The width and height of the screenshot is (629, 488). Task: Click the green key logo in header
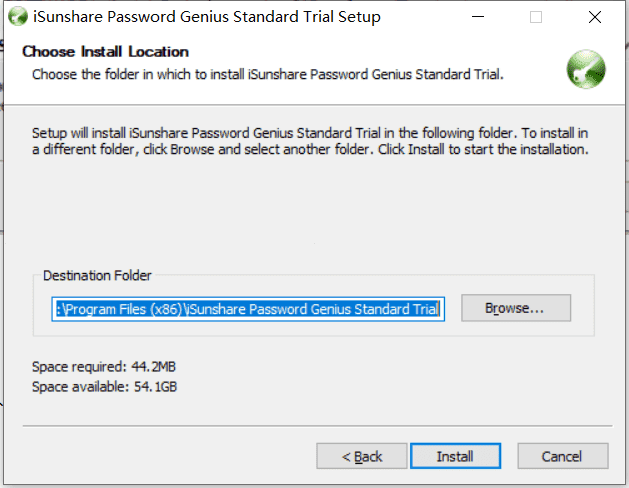pyautogui.click(x=586, y=69)
